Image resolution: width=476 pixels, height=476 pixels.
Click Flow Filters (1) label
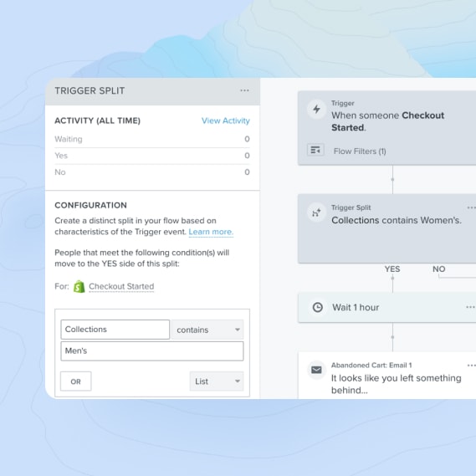pyautogui.click(x=360, y=151)
